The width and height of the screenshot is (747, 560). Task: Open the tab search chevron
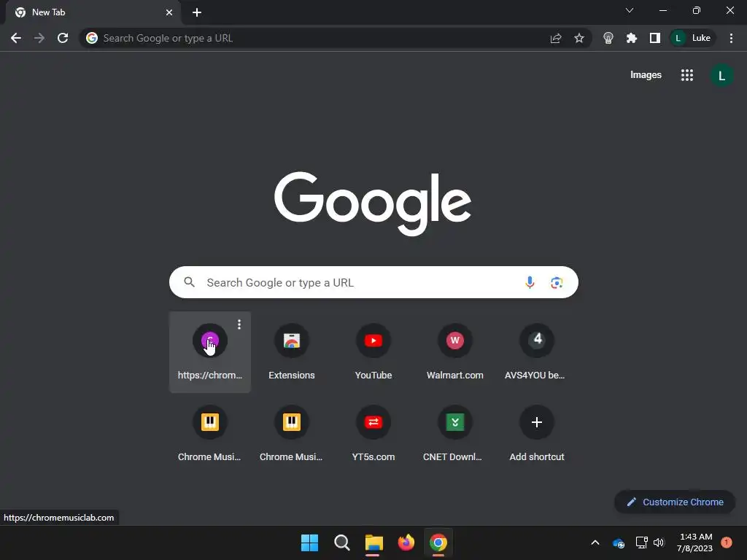coord(630,10)
